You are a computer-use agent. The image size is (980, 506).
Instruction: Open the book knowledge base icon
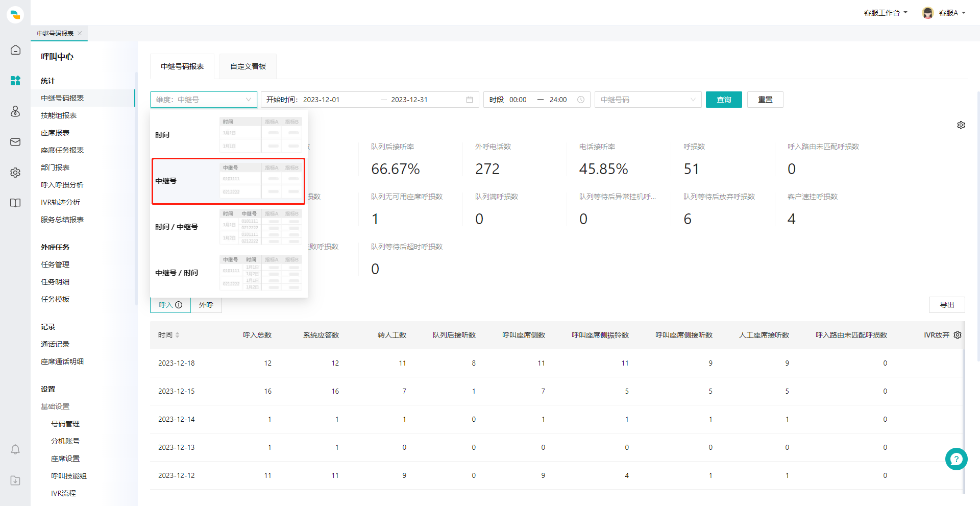tap(15, 203)
